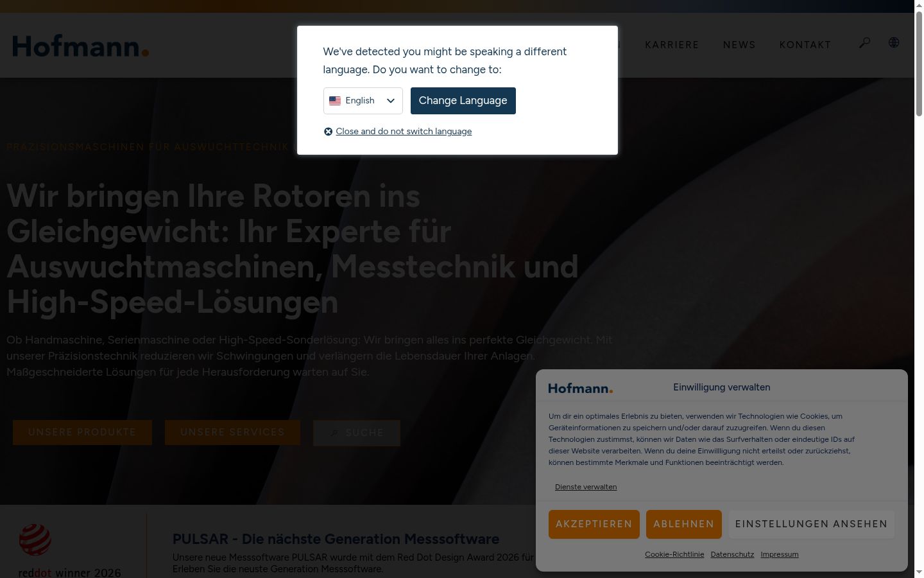924x578 pixels.
Task: Click the Hofmann logo in the consent dialog
Action: [x=580, y=388]
